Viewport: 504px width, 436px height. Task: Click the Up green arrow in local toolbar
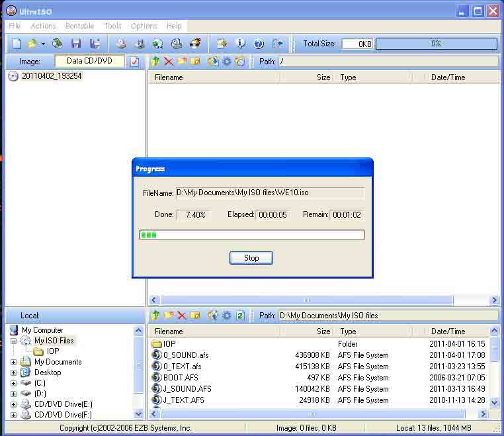pyautogui.click(x=155, y=316)
